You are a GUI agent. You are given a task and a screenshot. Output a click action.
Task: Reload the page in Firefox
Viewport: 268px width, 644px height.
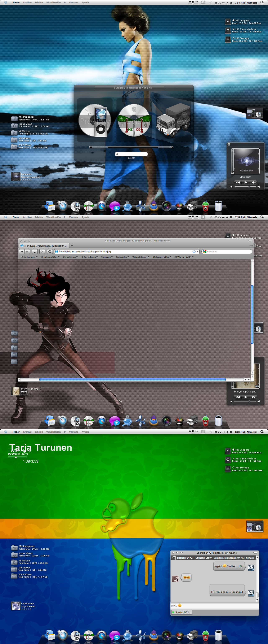[x=35, y=252]
